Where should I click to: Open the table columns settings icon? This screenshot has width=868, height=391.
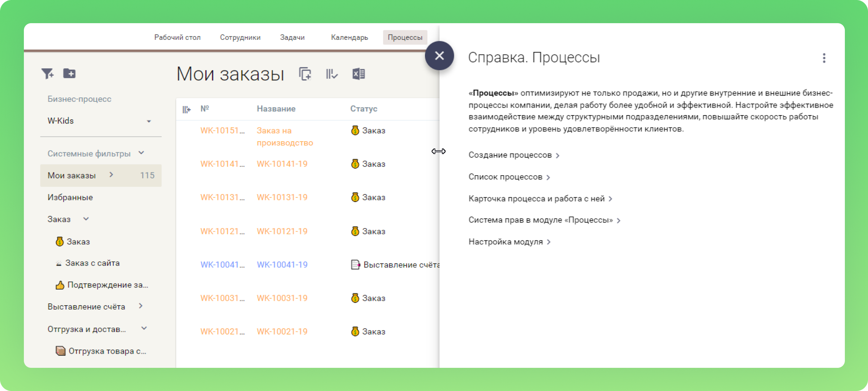(x=186, y=109)
